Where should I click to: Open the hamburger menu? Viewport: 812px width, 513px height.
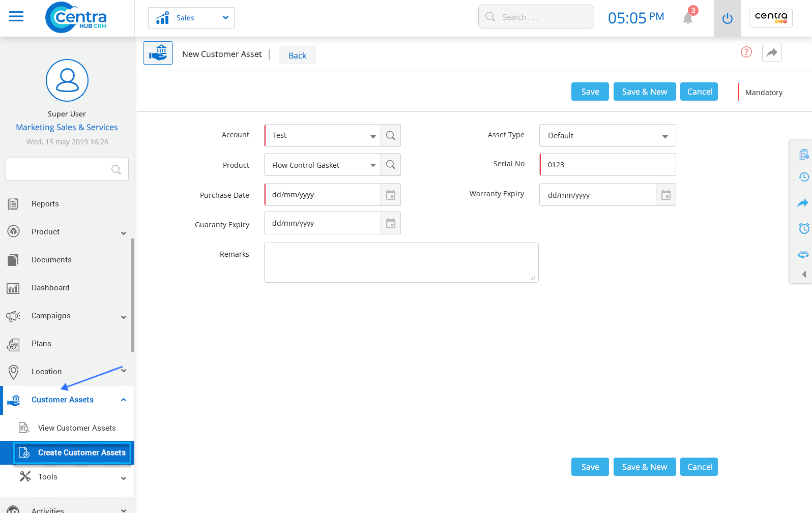point(16,17)
